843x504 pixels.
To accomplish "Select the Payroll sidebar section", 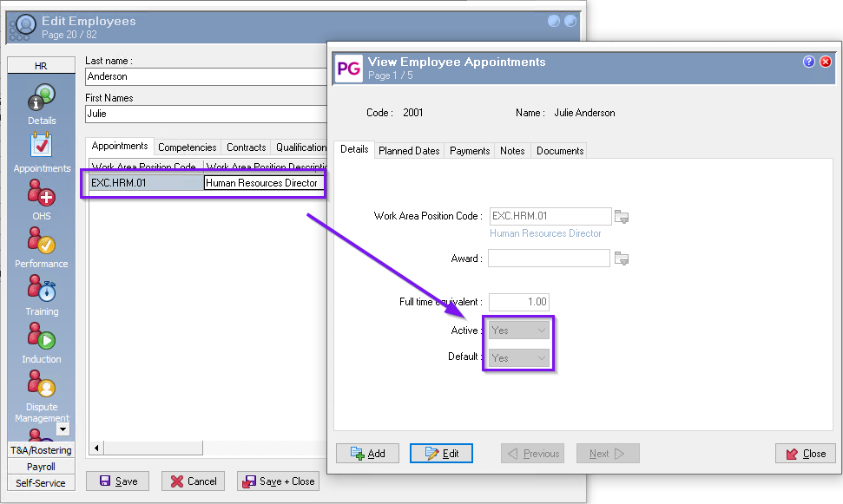I will [41, 467].
